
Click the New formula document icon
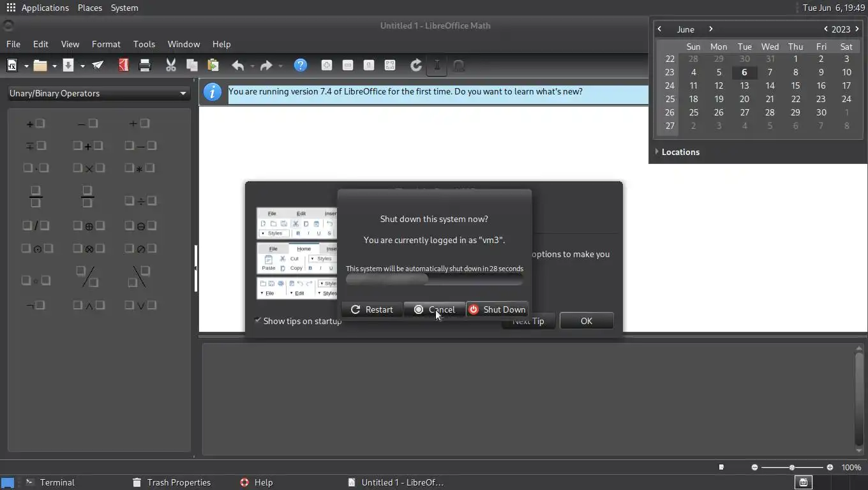12,65
